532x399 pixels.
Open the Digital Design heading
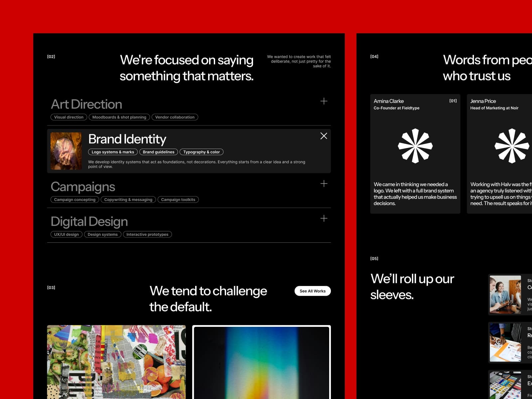pos(89,222)
